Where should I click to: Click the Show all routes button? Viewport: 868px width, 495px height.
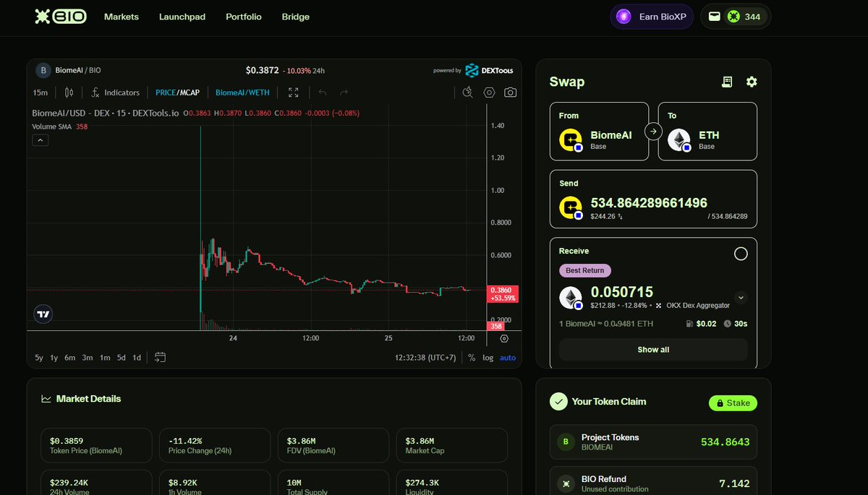(653, 350)
